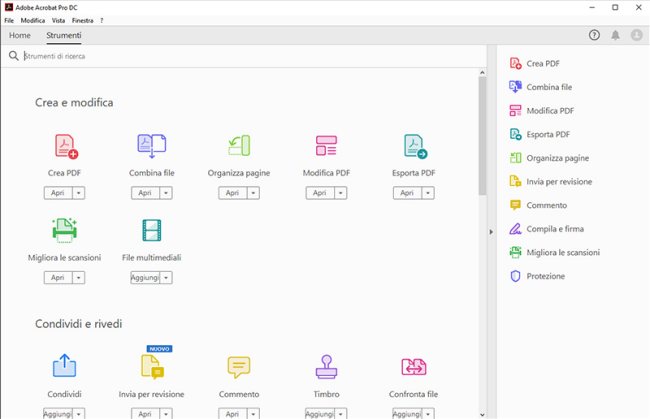This screenshot has height=419, width=650.
Task: Click the File multimediali filmstrip icon
Action: [x=152, y=230]
